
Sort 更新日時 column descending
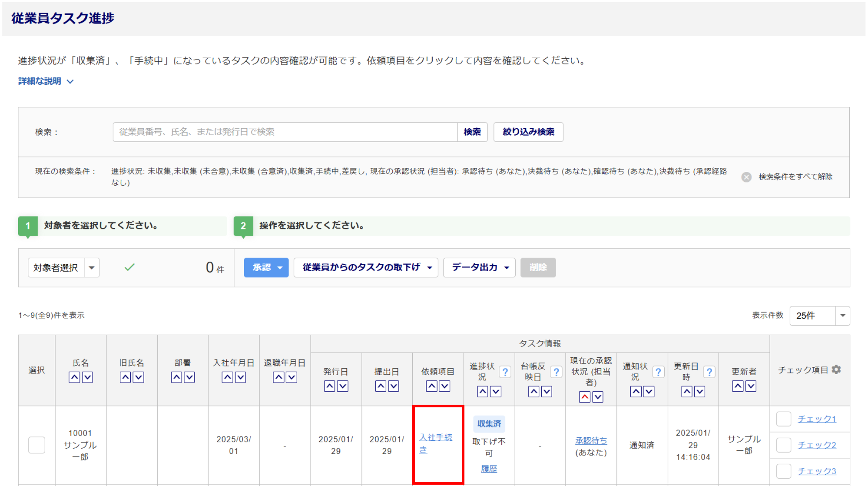point(700,392)
